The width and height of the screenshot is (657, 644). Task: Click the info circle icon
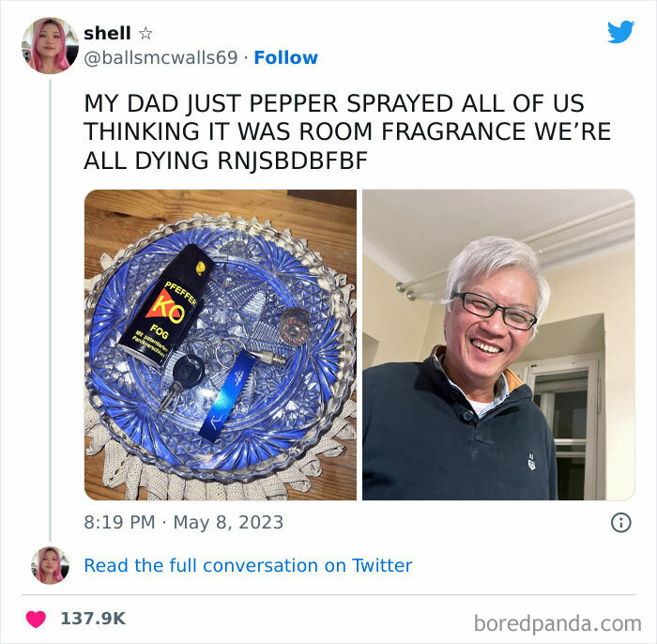click(621, 523)
